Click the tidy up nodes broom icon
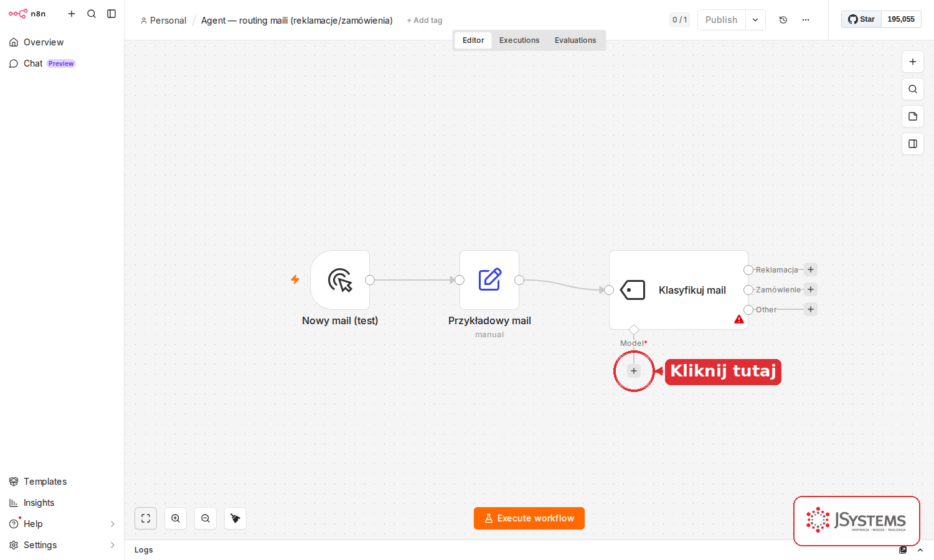 235,518
